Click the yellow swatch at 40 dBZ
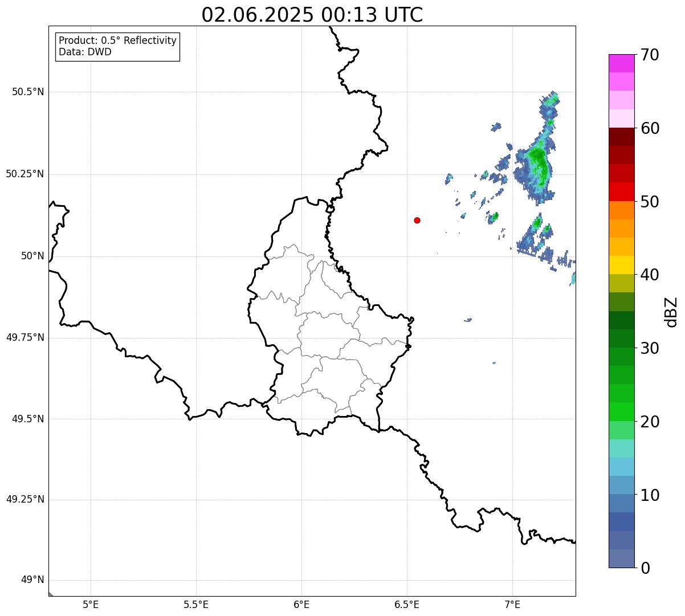This screenshot has width=685, height=616. pyautogui.click(x=622, y=265)
